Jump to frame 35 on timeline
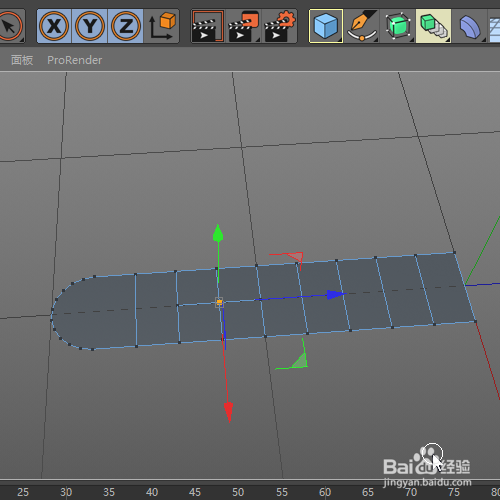The width and height of the screenshot is (500, 500). 109,492
